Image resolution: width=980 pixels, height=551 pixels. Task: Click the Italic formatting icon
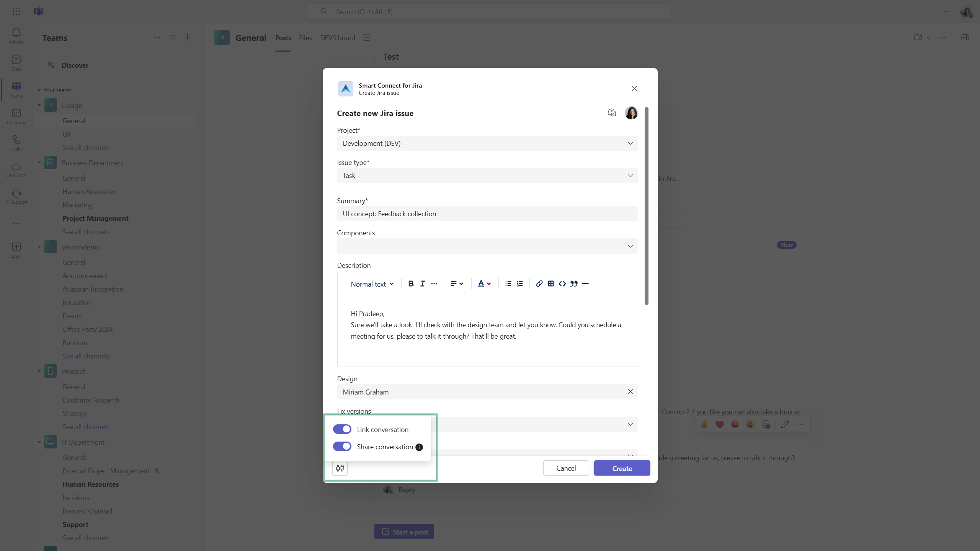[x=422, y=284]
